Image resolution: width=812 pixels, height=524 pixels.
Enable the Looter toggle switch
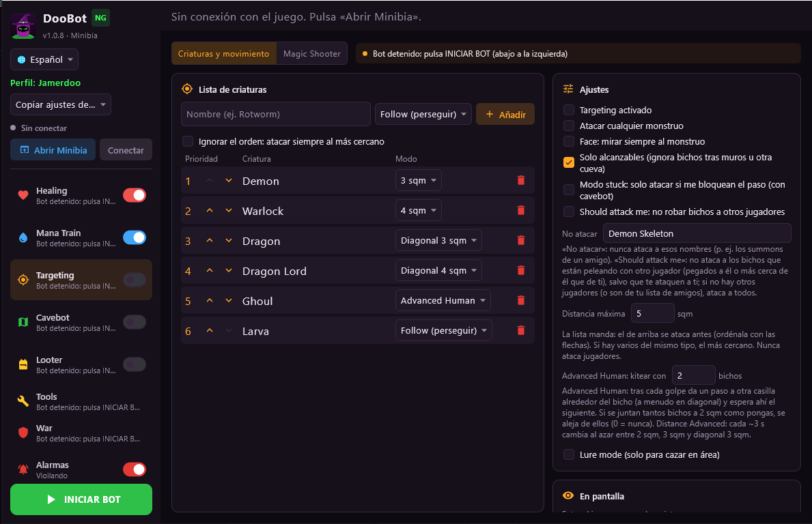[135, 364]
